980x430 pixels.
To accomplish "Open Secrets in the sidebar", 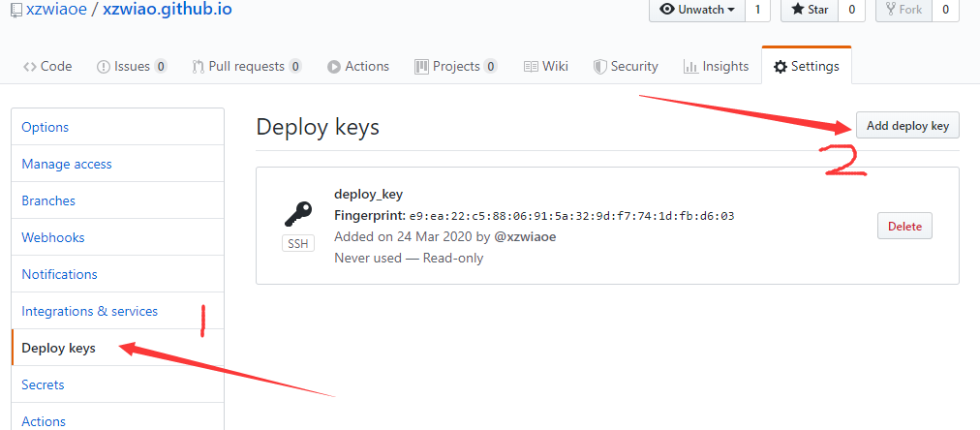I will pos(117,385).
